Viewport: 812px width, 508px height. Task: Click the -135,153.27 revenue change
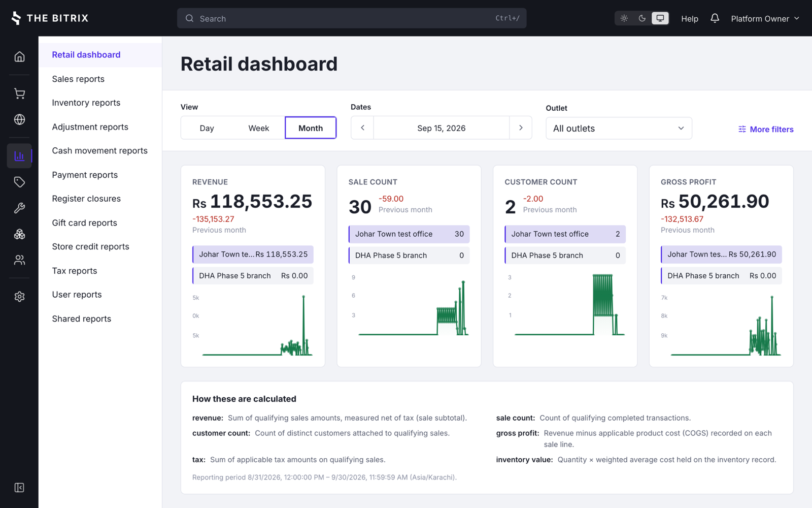click(213, 219)
